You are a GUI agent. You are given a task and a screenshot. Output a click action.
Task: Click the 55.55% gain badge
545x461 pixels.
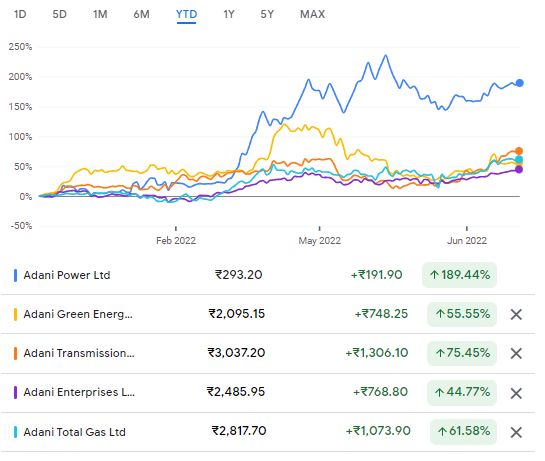(x=462, y=314)
